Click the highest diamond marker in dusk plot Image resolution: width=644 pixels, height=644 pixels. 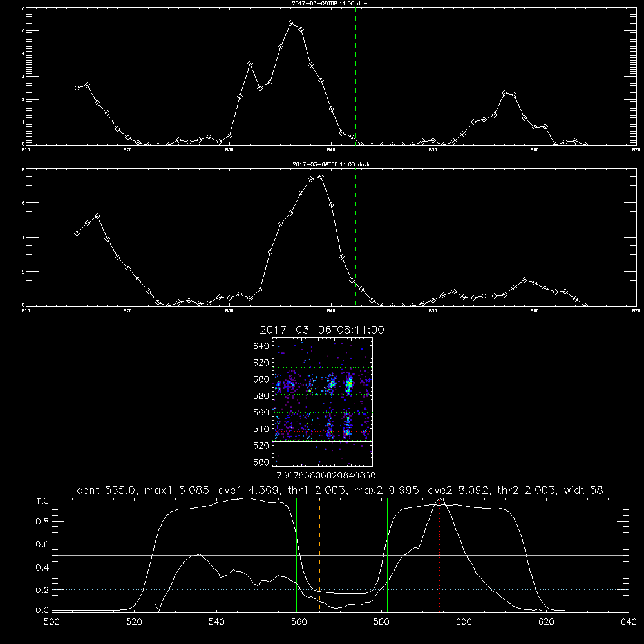click(x=321, y=177)
